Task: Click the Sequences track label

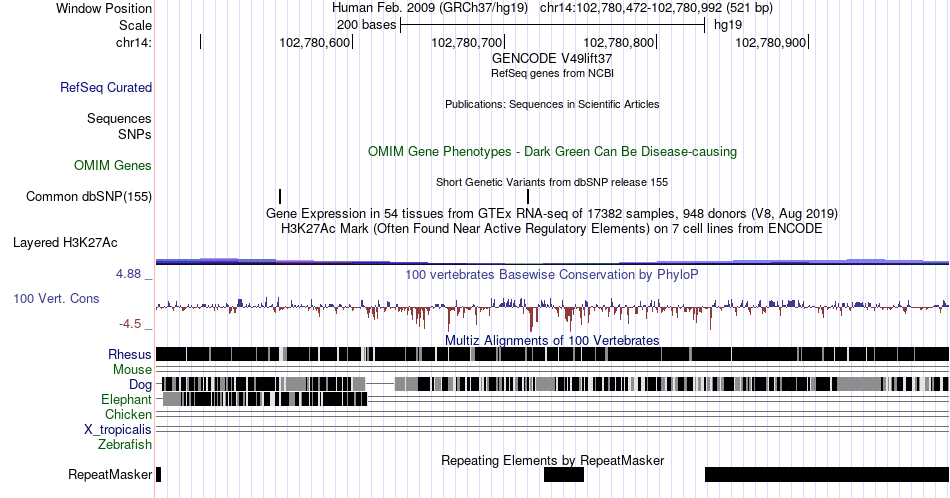Action: coord(119,118)
